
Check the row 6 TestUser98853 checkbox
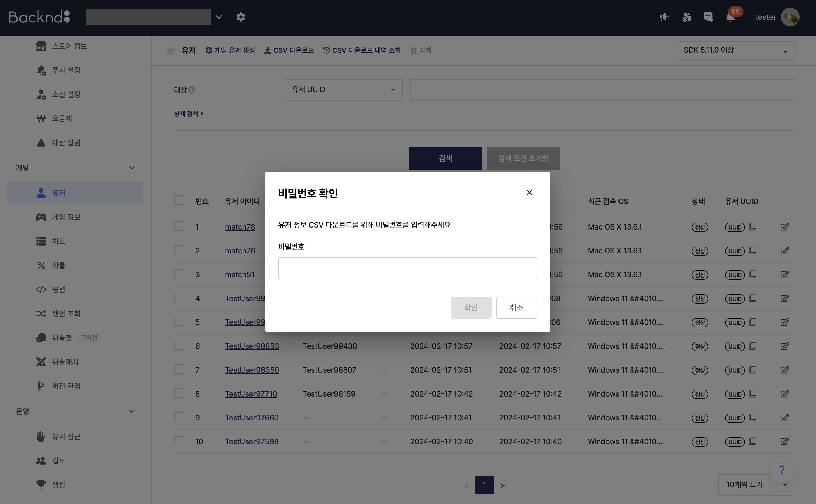coord(179,345)
